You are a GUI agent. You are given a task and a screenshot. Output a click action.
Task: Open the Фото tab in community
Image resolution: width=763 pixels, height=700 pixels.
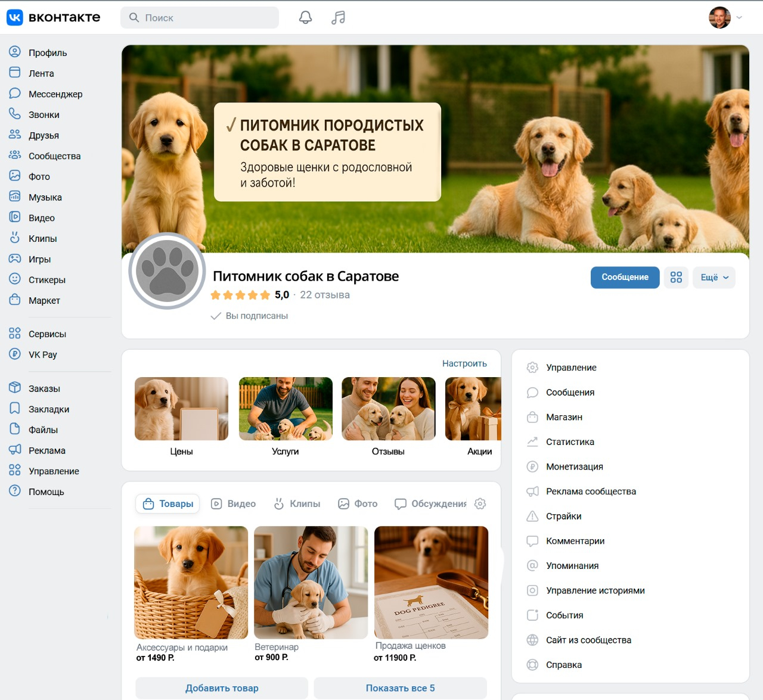358,504
